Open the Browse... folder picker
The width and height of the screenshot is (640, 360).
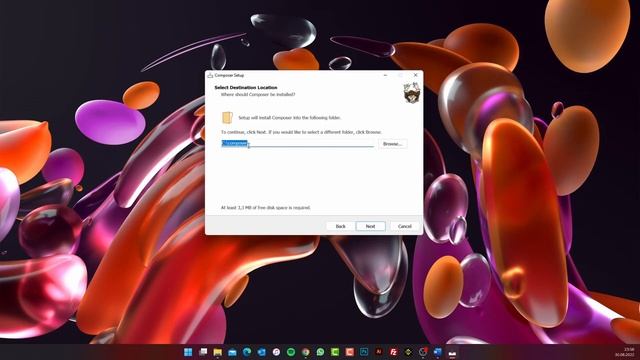(x=392, y=144)
